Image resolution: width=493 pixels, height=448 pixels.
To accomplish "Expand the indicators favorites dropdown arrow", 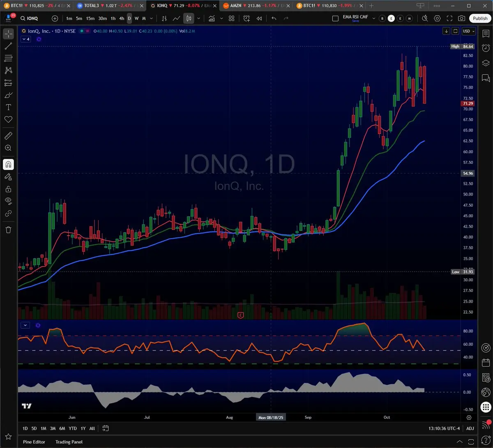I will coord(221,18).
